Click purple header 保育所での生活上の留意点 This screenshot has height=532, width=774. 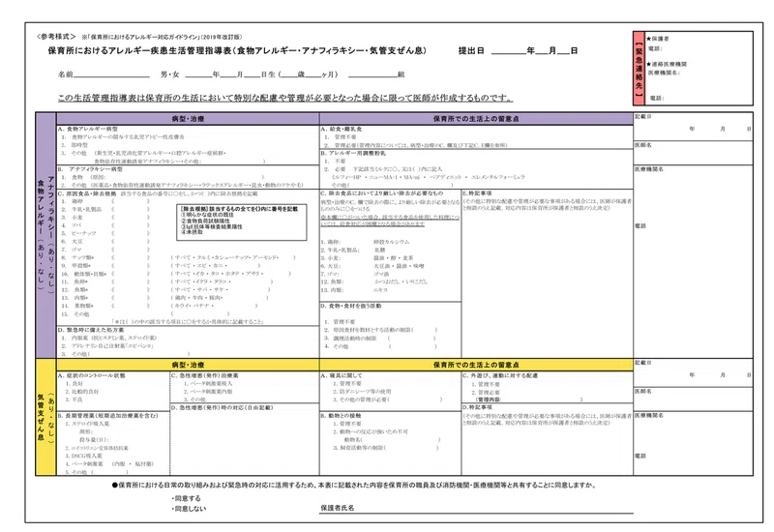(x=476, y=118)
